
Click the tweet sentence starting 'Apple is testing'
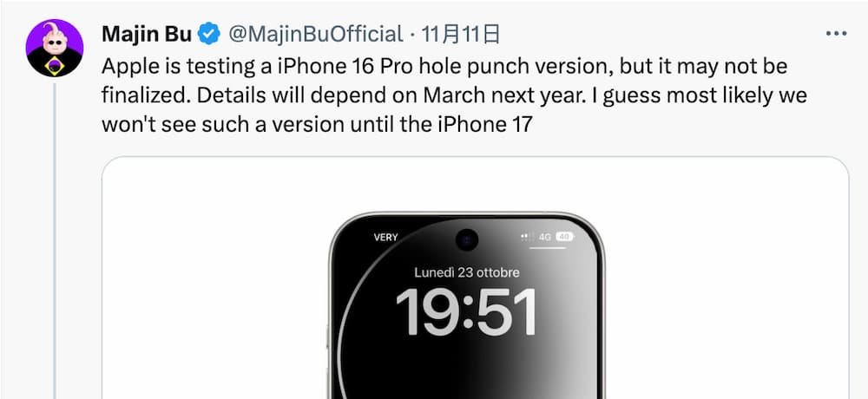[x=444, y=81]
